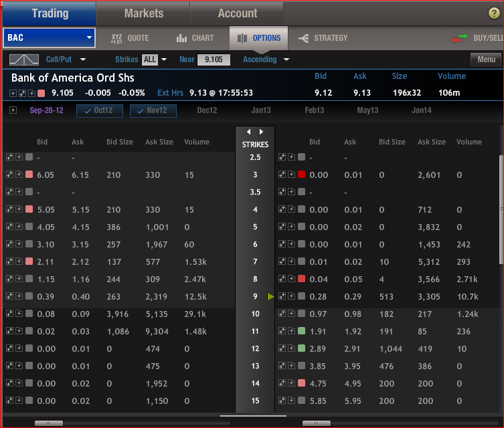Click plus icon on call strike 4 row
Viewport: 504px width, 428px height.
coord(19,209)
